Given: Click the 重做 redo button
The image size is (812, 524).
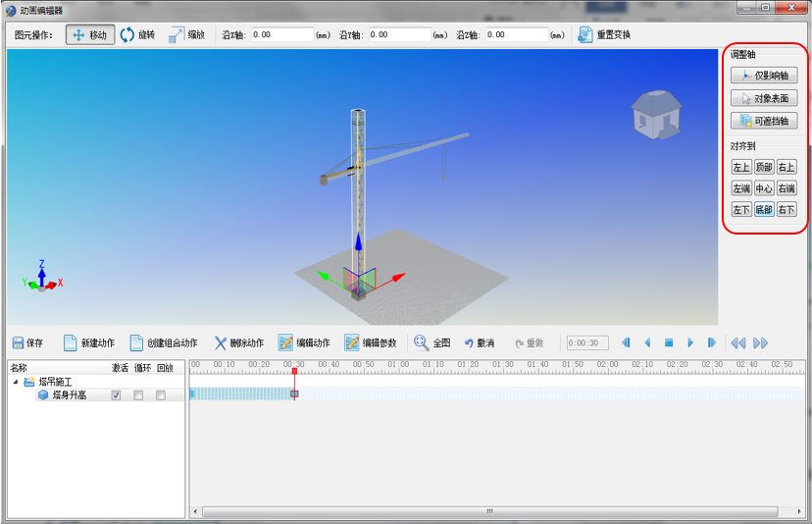Looking at the screenshot, I should pyautogui.click(x=530, y=343).
